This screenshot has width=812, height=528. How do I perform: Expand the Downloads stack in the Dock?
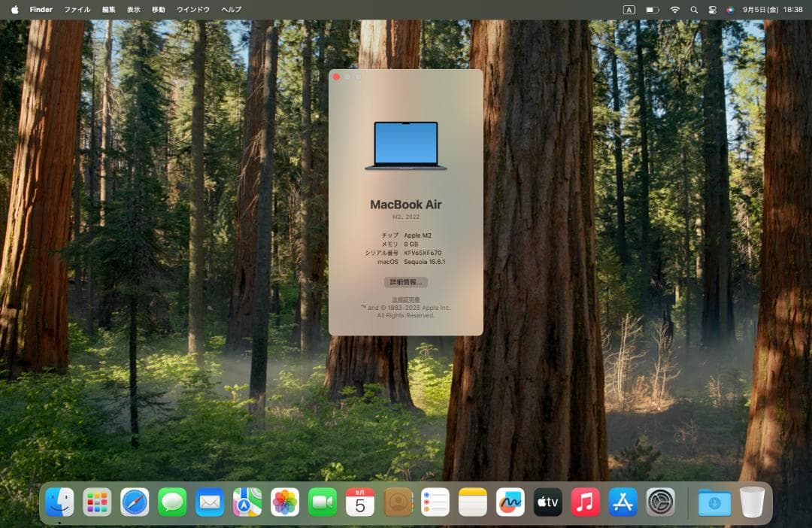713,501
